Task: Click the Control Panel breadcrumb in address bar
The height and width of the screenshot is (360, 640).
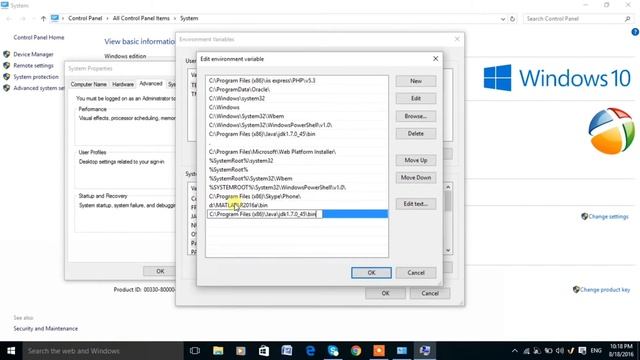Action: 85,18
